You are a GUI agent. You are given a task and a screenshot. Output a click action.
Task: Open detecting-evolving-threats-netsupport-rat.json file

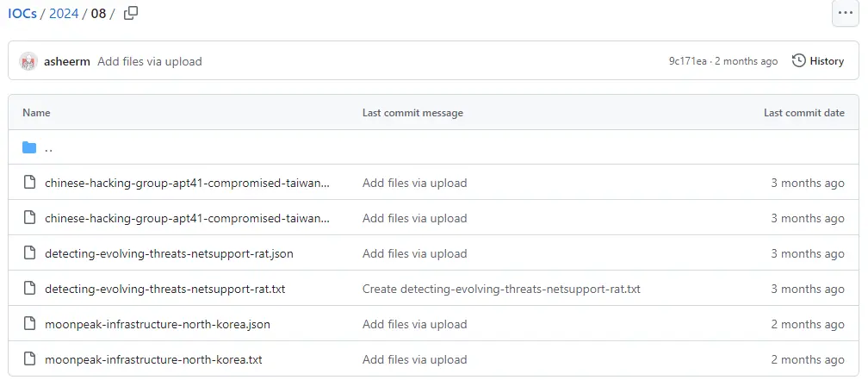[170, 253]
